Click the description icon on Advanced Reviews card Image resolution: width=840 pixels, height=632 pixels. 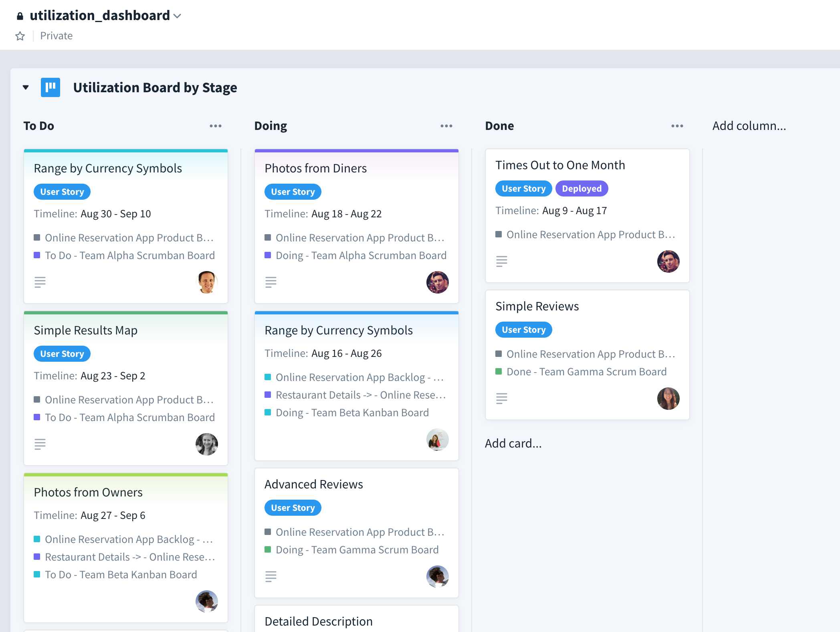pos(271,577)
